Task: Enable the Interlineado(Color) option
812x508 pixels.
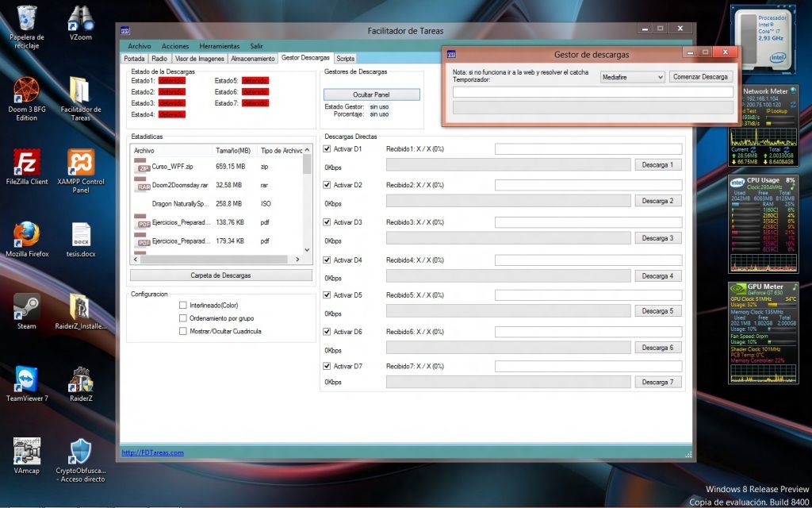Action: [183, 306]
